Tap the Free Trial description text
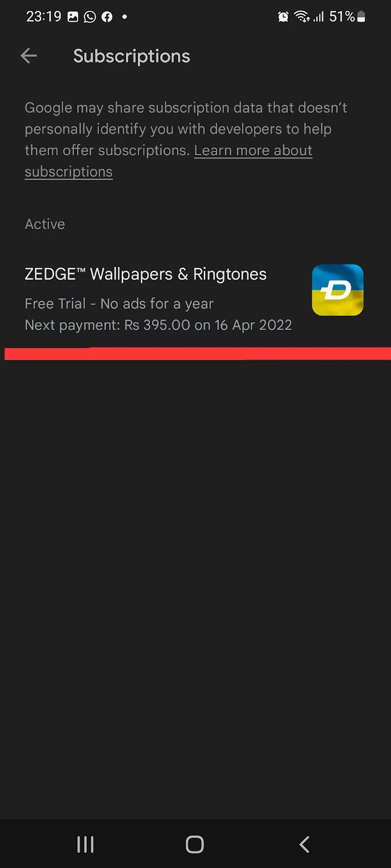Image resolution: width=391 pixels, height=868 pixels. [119, 304]
